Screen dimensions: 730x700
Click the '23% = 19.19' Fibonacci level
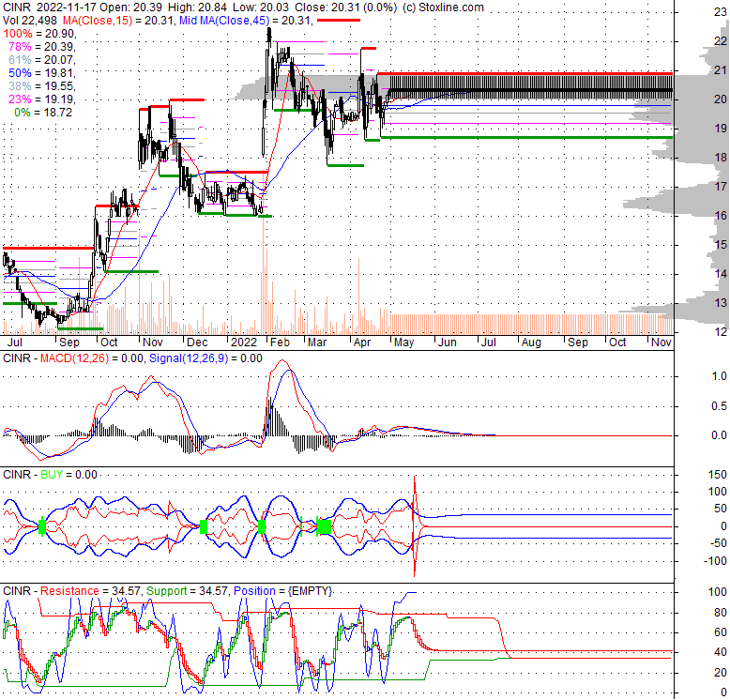click(42, 99)
